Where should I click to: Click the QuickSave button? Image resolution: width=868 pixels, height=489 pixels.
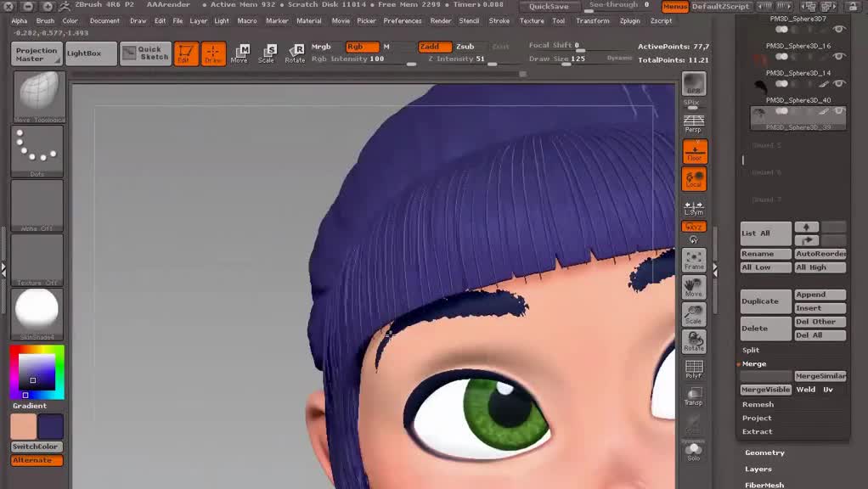coord(549,7)
